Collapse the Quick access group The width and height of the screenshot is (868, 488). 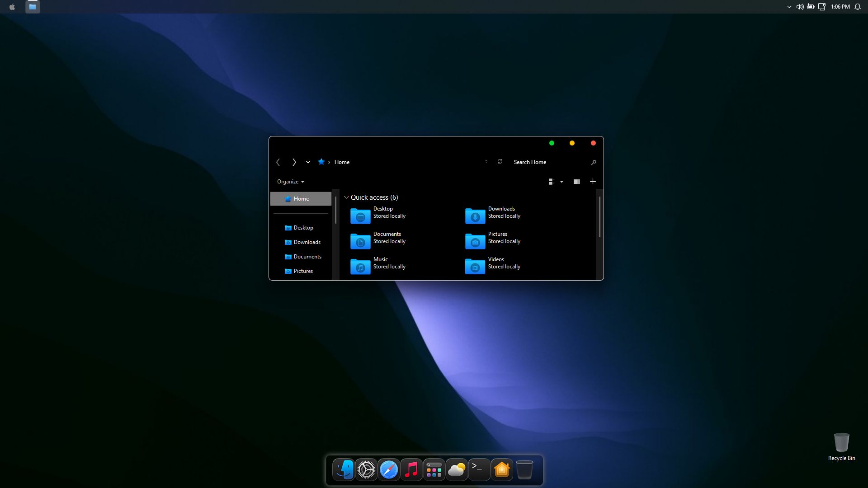[x=346, y=197]
